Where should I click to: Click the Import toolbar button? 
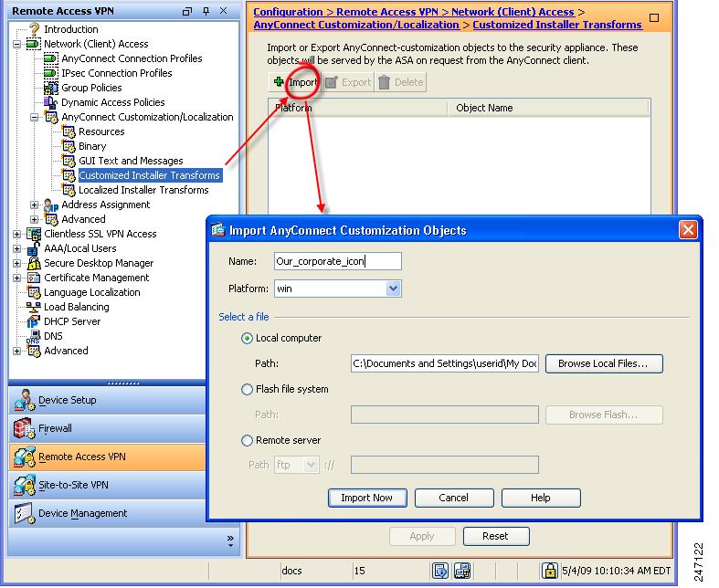295,82
